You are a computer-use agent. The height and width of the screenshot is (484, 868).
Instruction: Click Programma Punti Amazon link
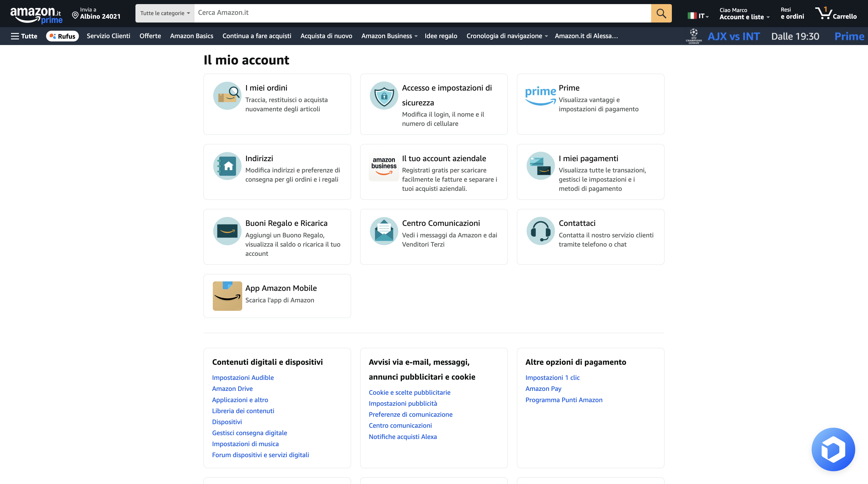coord(564,400)
